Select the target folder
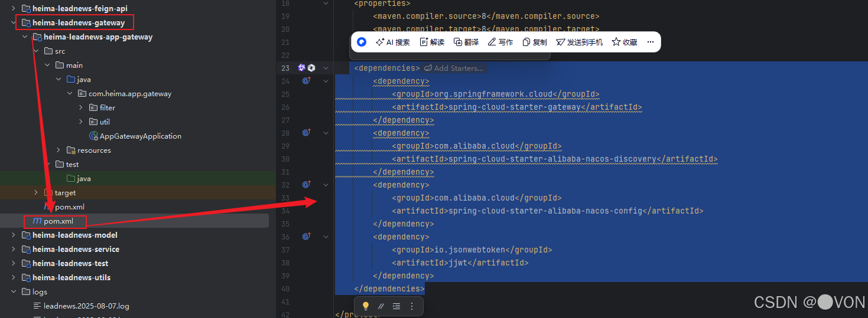Viewport: 868px width, 318px height. coord(65,193)
